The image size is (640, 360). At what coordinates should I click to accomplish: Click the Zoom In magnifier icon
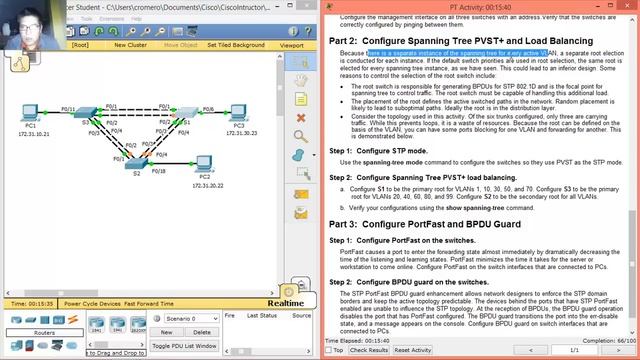(x=131, y=31)
